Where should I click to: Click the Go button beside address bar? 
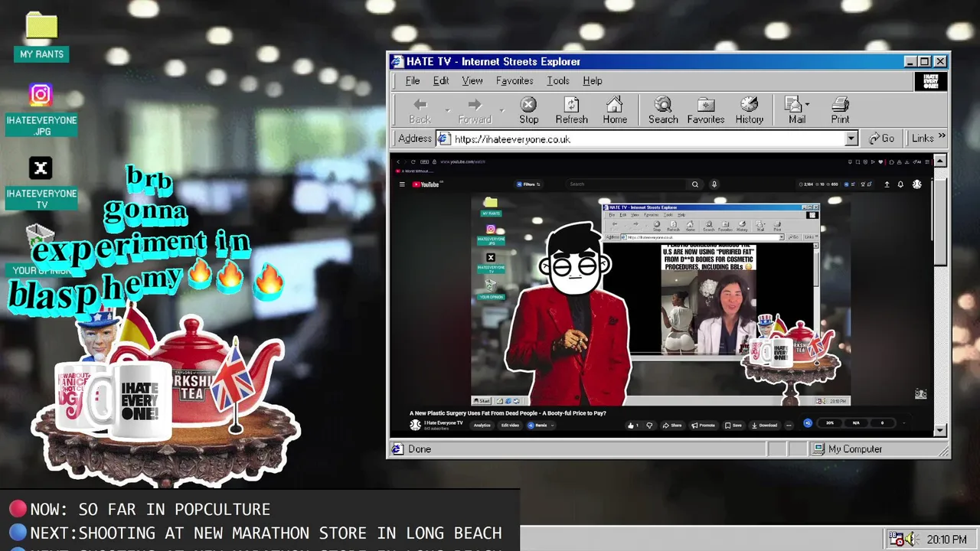(x=882, y=139)
